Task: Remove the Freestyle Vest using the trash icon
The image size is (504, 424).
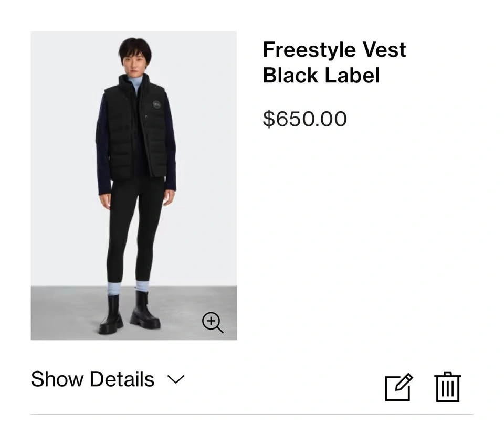Action: 447,387
